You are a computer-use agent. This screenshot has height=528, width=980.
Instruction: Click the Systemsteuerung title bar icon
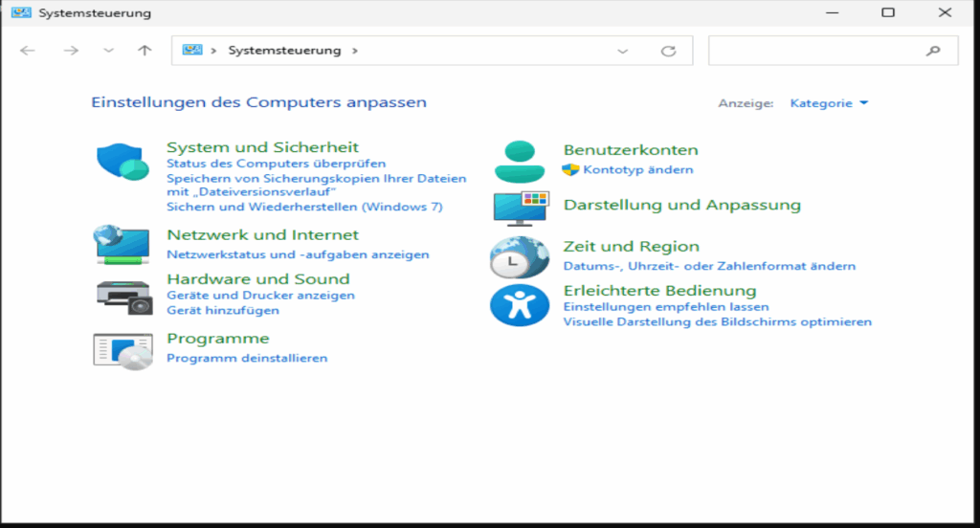(x=21, y=12)
